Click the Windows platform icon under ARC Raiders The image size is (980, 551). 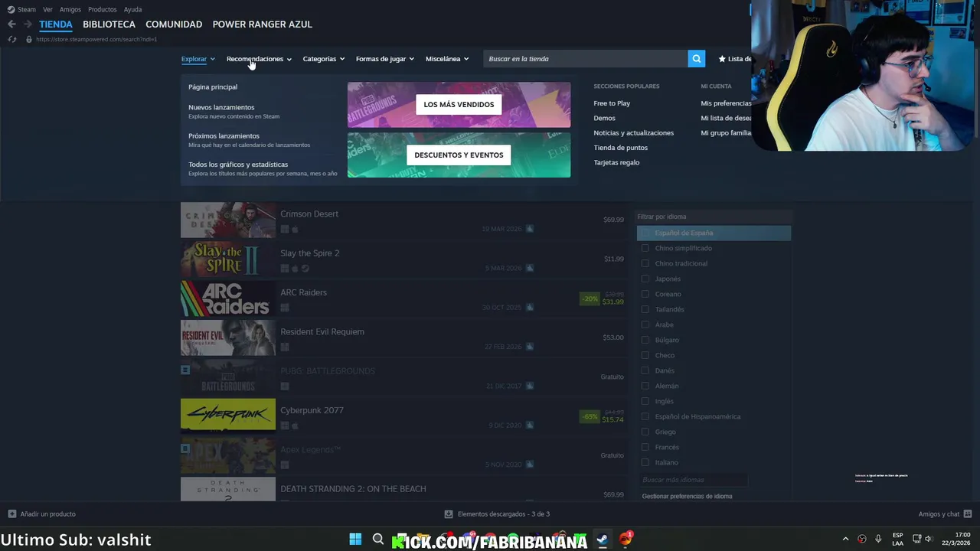(284, 308)
